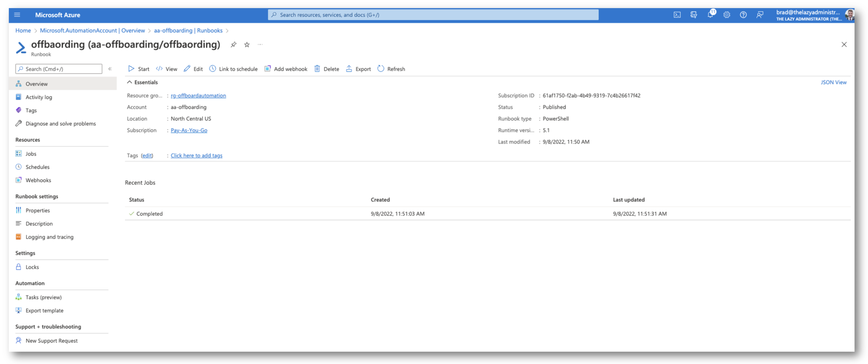This screenshot has height=364, width=868.
Task: View the runbook code
Action: 167,69
